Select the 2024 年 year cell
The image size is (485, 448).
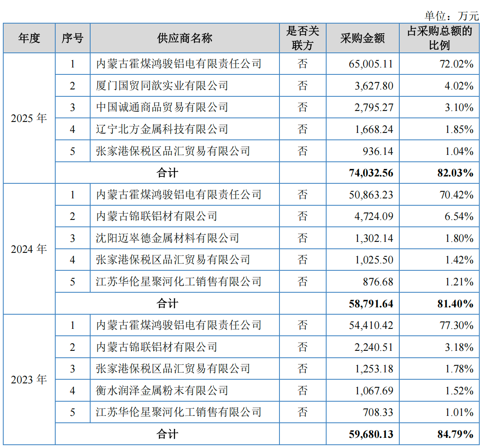(x=29, y=249)
